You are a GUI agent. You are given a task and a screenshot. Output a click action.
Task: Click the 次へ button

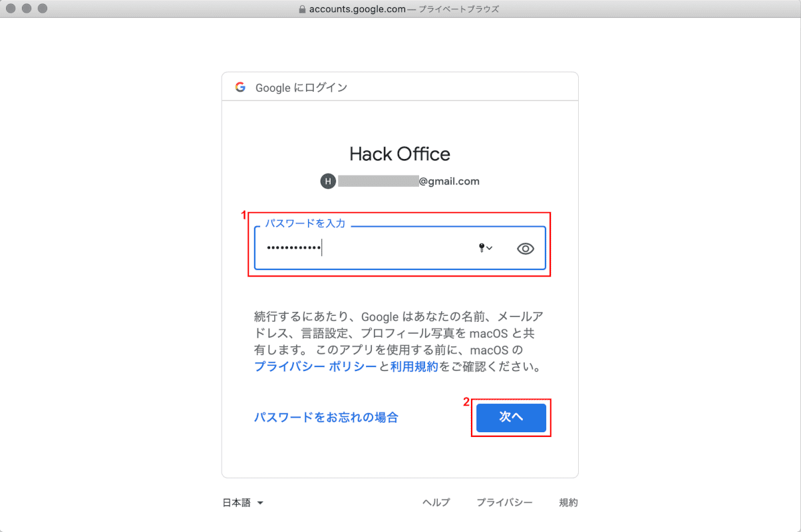coord(511,417)
